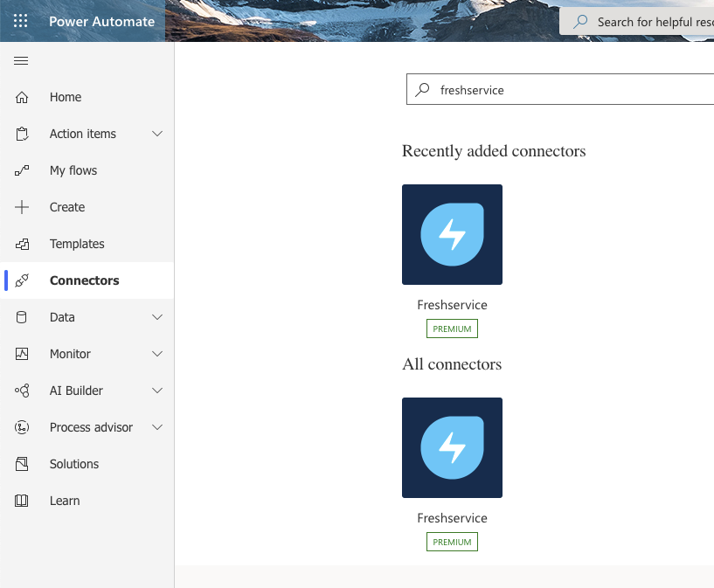714x588 pixels.
Task: Click the Home house icon
Action: point(21,97)
